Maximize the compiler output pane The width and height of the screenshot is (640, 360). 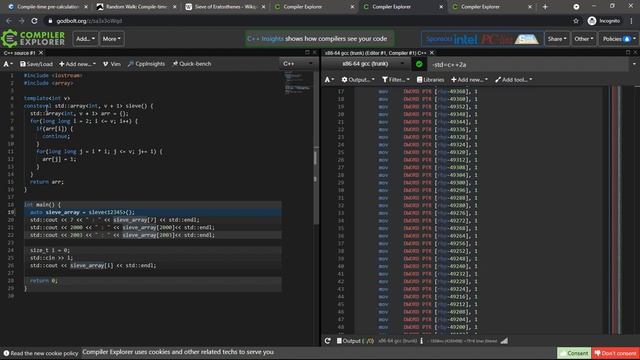[628, 53]
